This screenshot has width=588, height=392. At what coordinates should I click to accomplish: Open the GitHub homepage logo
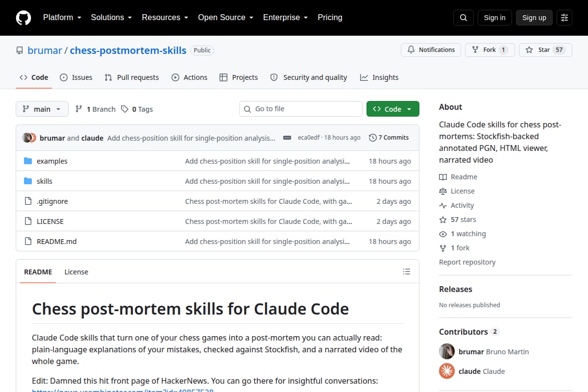[x=24, y=18]
